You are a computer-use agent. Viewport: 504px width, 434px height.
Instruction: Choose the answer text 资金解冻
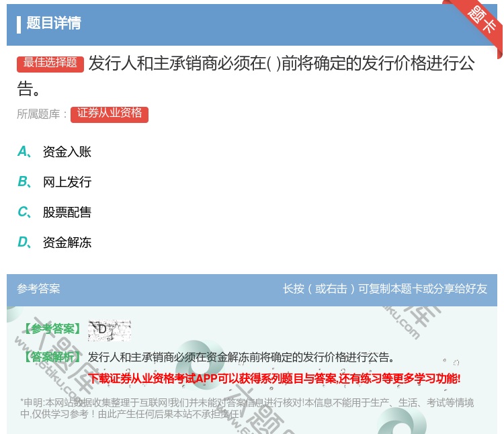click(67, 243)
